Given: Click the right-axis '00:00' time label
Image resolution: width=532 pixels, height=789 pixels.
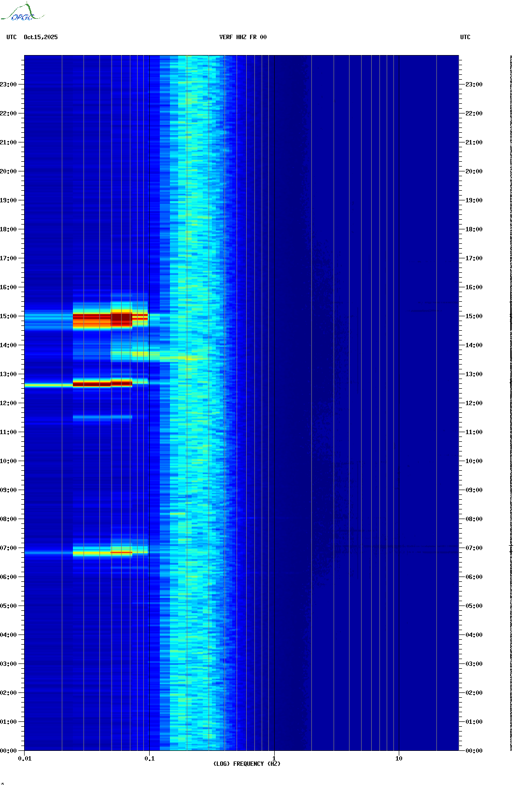Looking at the screenshot, I should coord(474,751).
